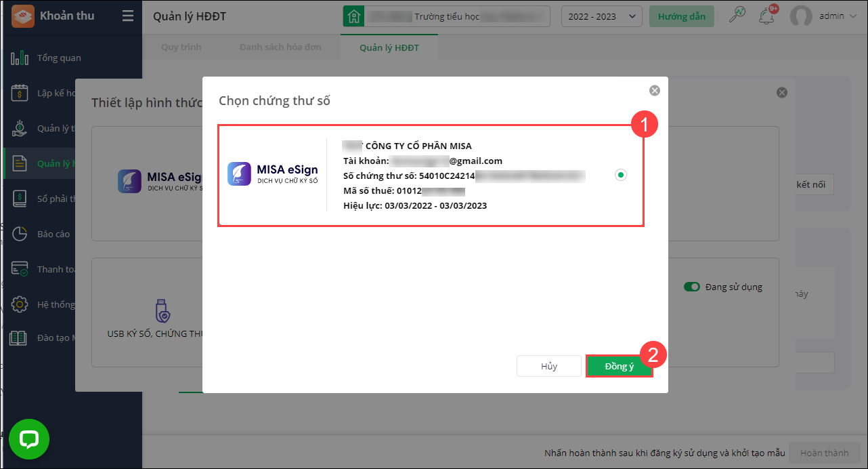Click the CÔNG TY CỔ PHẦN MISA name
868x469 pixels.
418,146
